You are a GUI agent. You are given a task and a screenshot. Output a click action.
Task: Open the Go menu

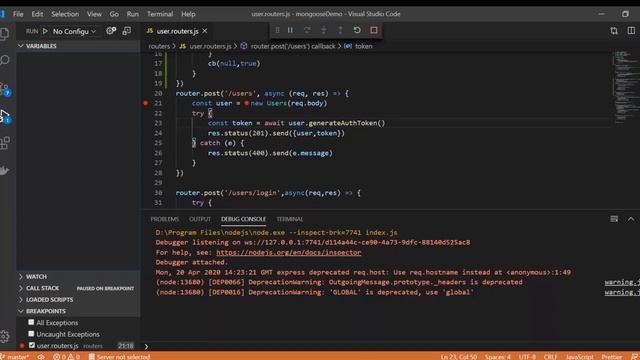tap(114, 14)
